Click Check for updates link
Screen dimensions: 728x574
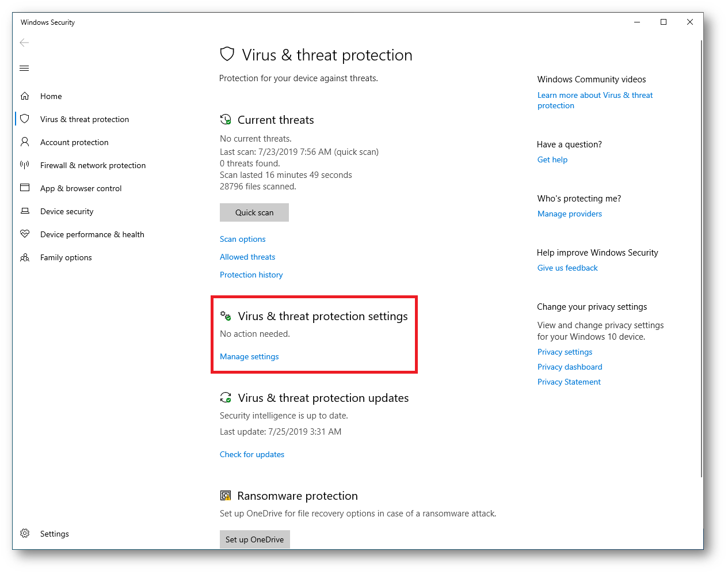click(252, 454)
